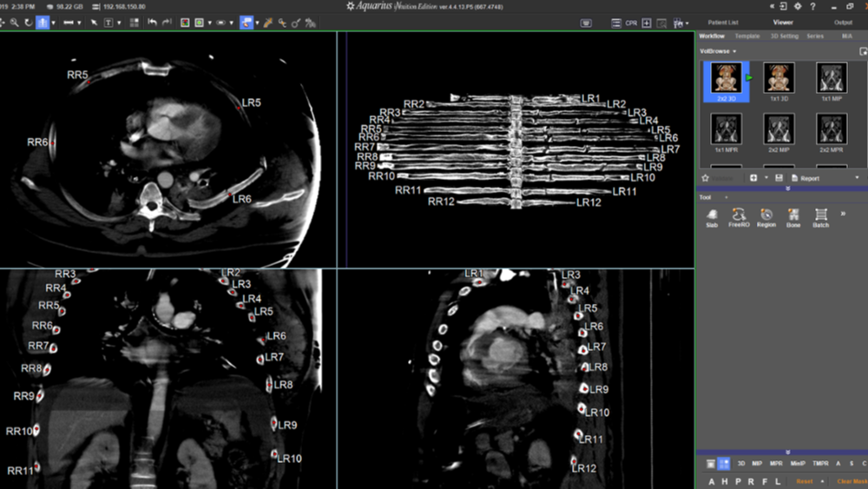Toggle MinIP rendering mode
The image size is (868, 489).
pos(798,464)
